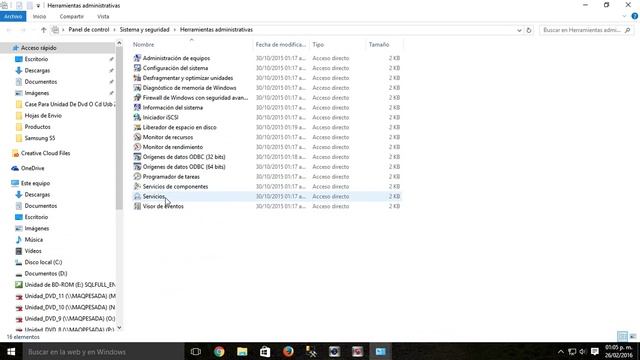
Task: Open Firefox from the taskbar
Action: pos(288,351)
